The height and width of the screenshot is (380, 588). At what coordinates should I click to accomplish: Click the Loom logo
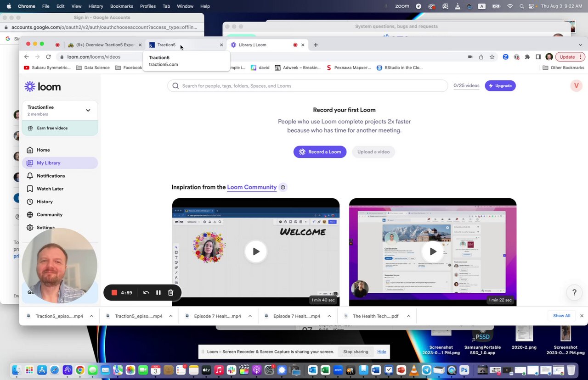(x=42, y=87)
